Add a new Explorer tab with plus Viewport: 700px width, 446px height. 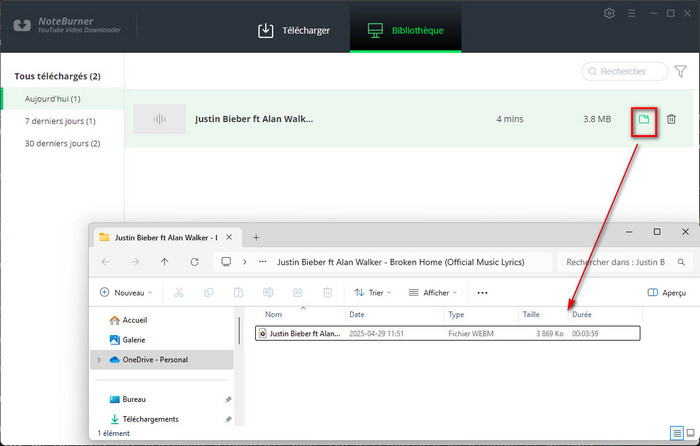(x=256, y=238)
